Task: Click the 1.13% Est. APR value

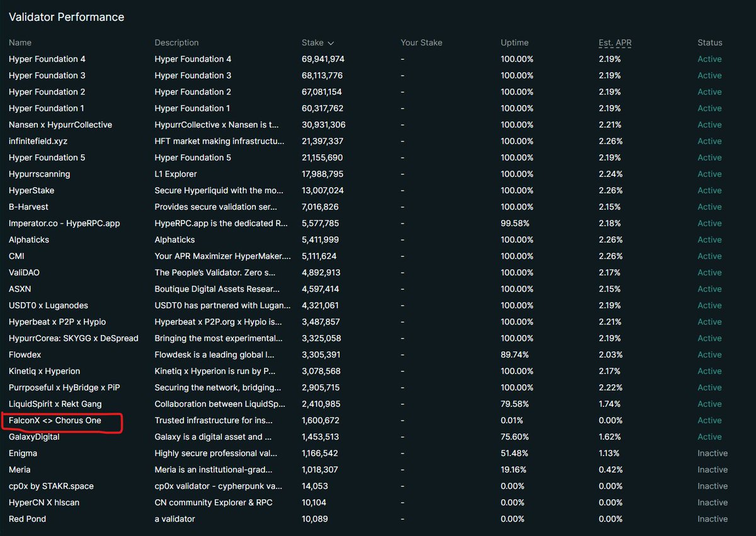Action: (x=610, y=453)
